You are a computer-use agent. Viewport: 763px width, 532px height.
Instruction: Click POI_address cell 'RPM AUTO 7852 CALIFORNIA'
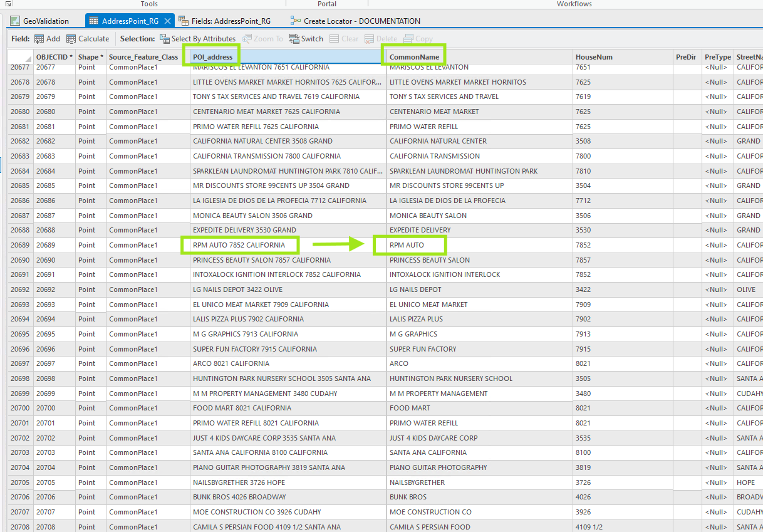288,245
